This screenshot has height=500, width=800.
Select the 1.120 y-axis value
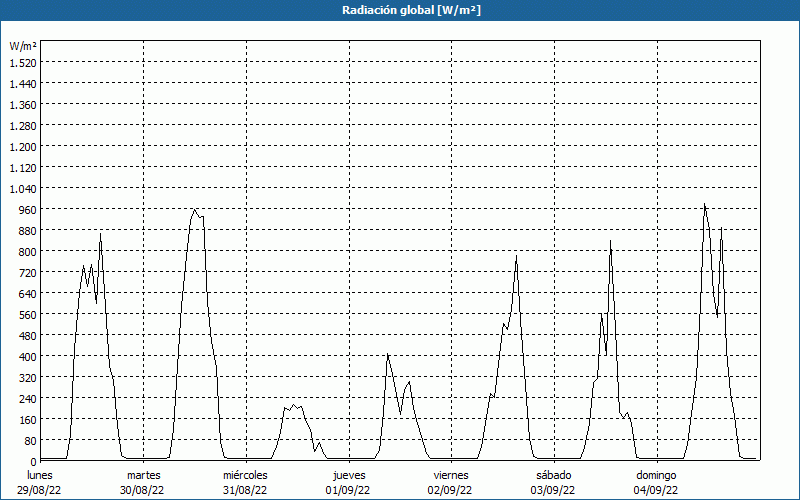coord(23,168)
